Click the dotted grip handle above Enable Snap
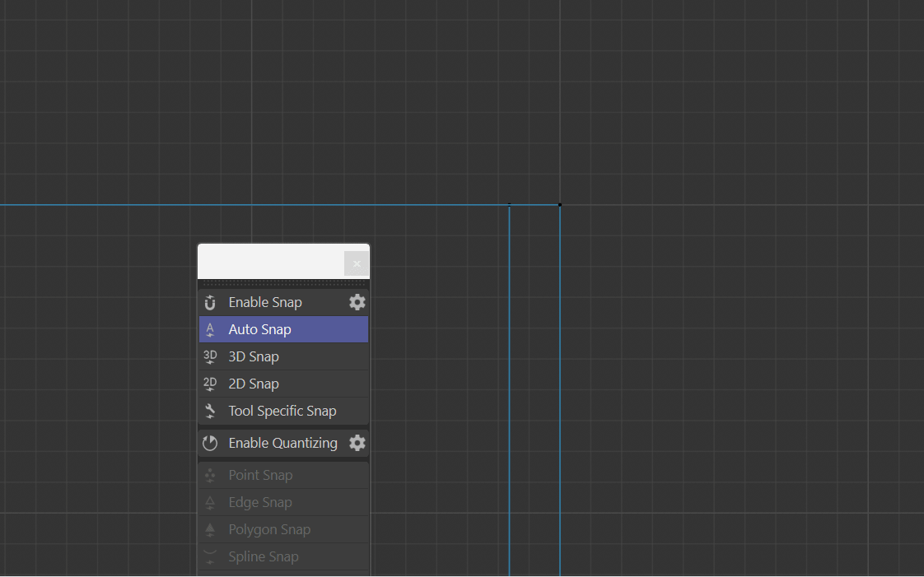 pos(283,283)
